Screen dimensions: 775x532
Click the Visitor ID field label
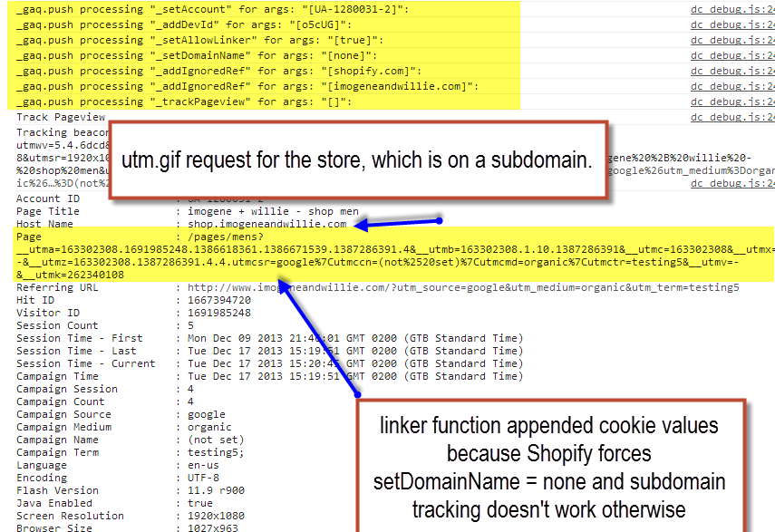tap(48, 314)
